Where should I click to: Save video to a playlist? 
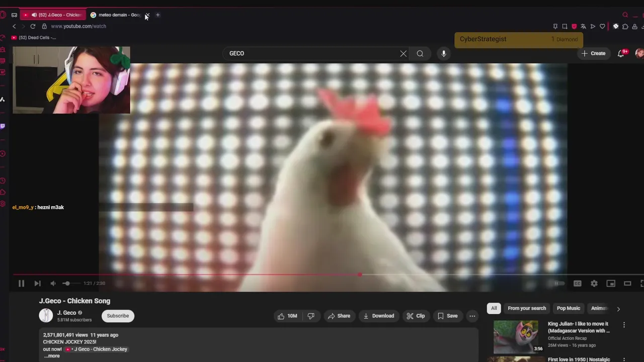tap(447, 316)
